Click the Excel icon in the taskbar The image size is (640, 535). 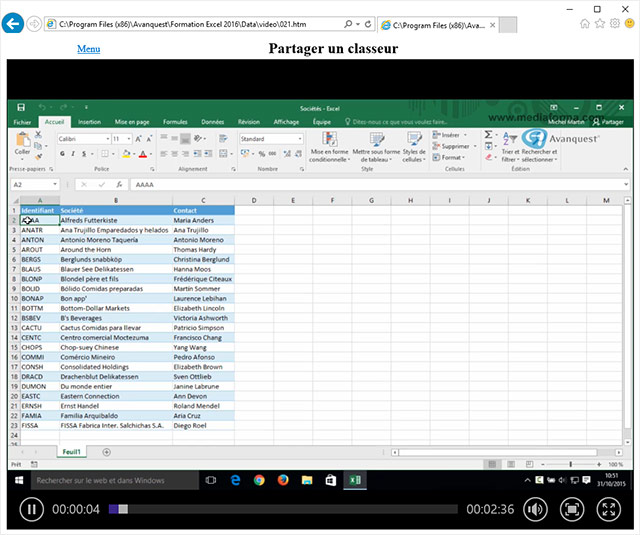coord(355,480)
